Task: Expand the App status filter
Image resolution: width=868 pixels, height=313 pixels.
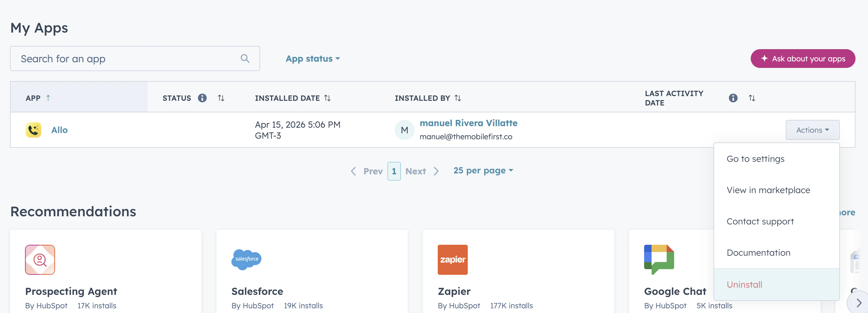Action: (x=313, y=59)
